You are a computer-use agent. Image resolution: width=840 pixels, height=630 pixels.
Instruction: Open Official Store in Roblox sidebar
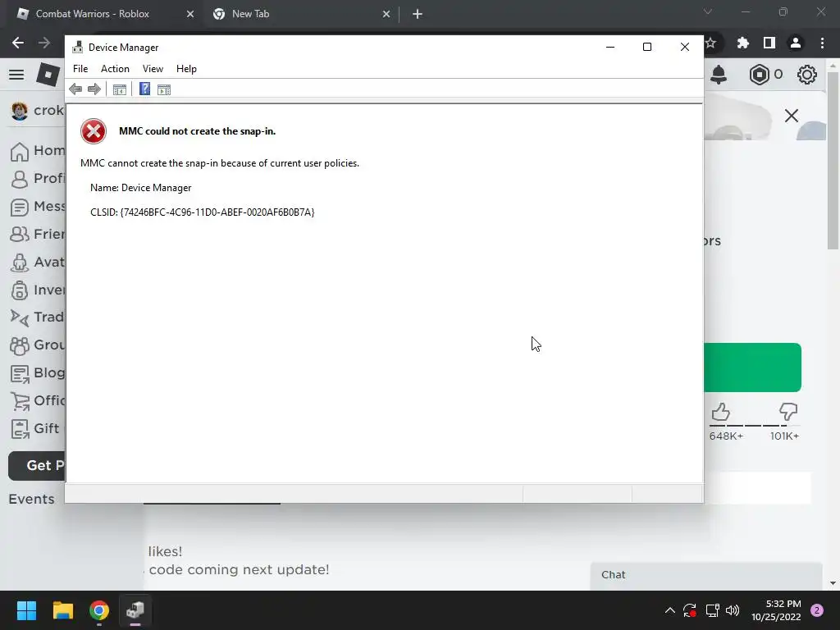click(38, 400)
